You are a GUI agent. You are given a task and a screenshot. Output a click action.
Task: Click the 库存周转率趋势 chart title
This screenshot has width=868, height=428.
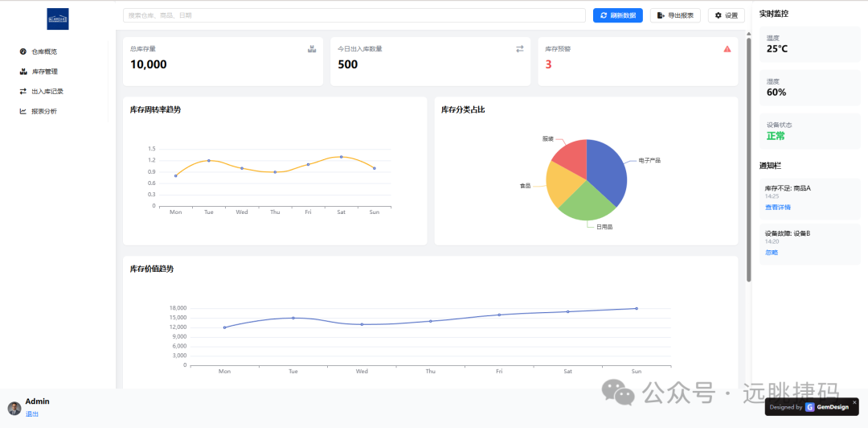pos(155,109)
